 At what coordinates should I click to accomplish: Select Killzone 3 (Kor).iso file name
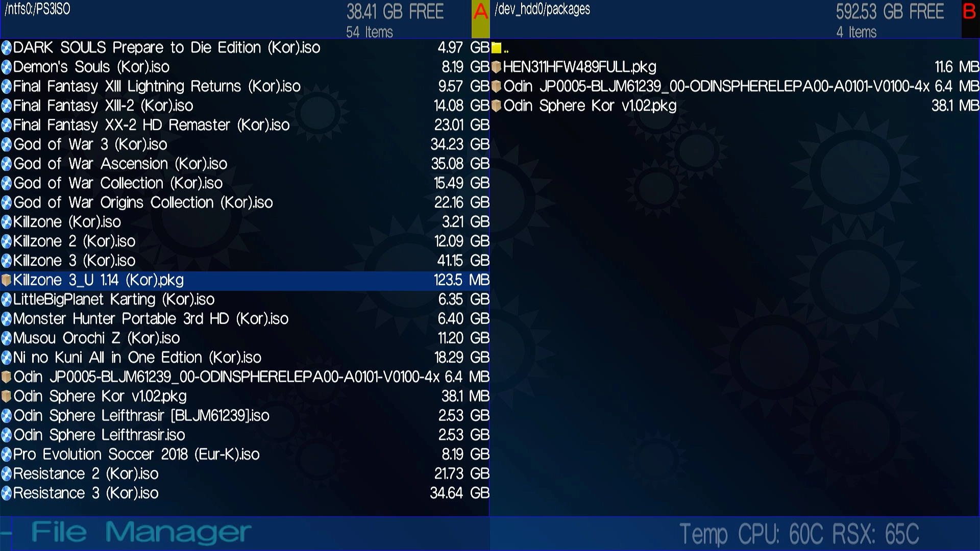(x=75, y=261)
